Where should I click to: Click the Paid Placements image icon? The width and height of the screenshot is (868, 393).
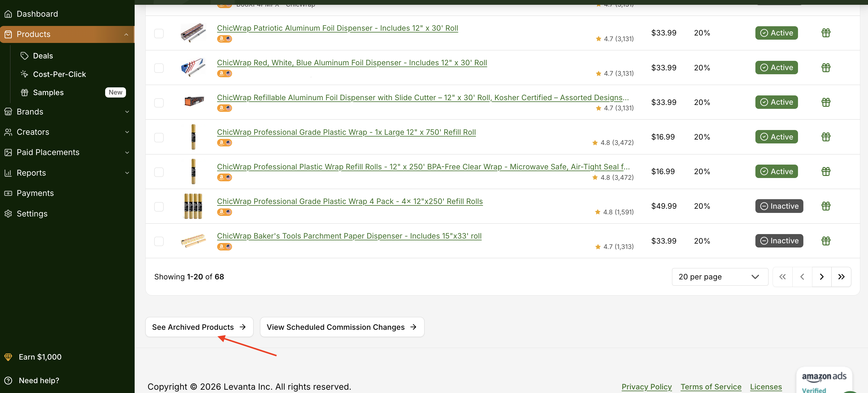8,152
